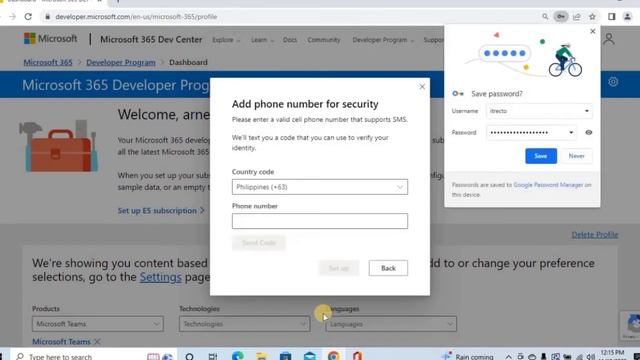
Task: Click the Microsoft logo
Action: [x=51, y=39]
